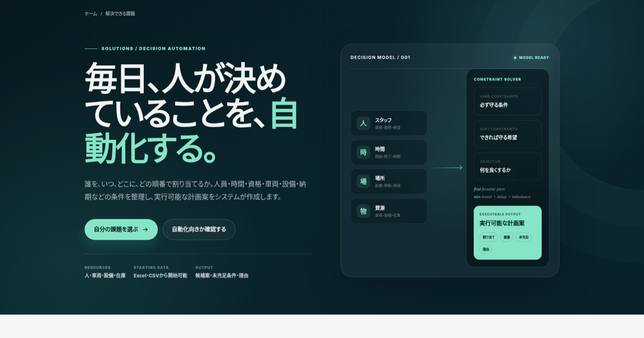
Task: Click the DECISION MODEL / 001 header
Action: 380,57
